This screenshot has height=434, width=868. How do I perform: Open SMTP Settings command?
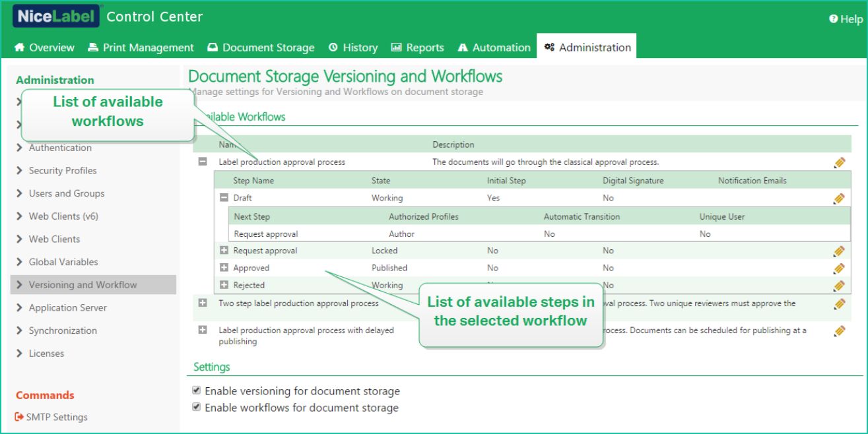(51, 417)
